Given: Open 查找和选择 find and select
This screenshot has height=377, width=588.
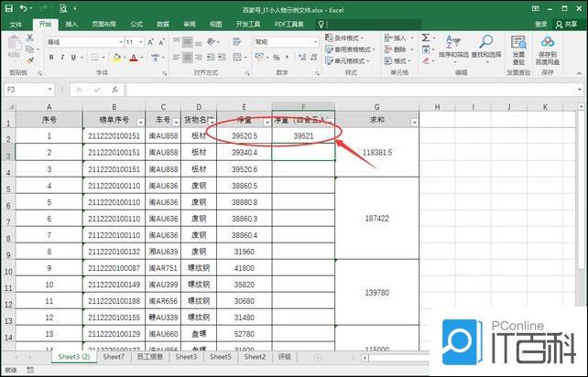Looking at the screenshot, I should [x=486, y=49].
